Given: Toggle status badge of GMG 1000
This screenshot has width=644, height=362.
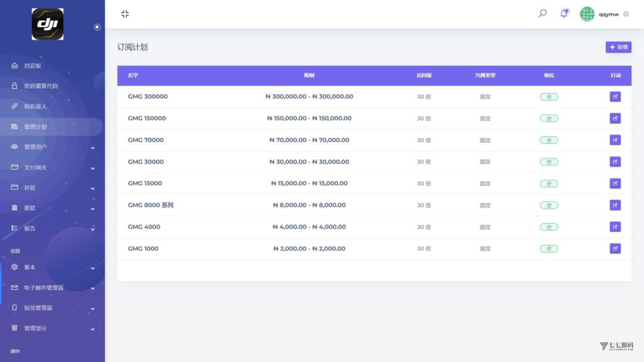Looking at the screenshot, I should click(548, 249).
